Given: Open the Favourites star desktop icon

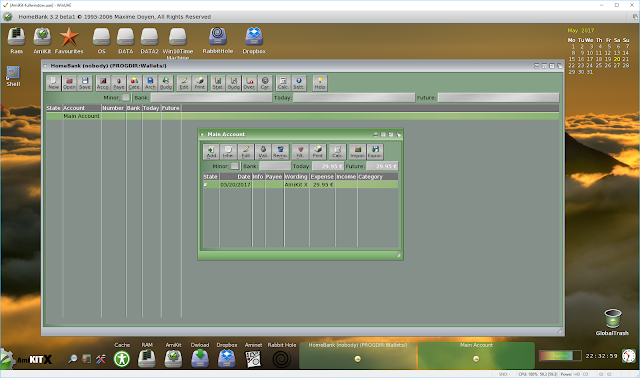Looking at the screenshot, I should point(69,40).
